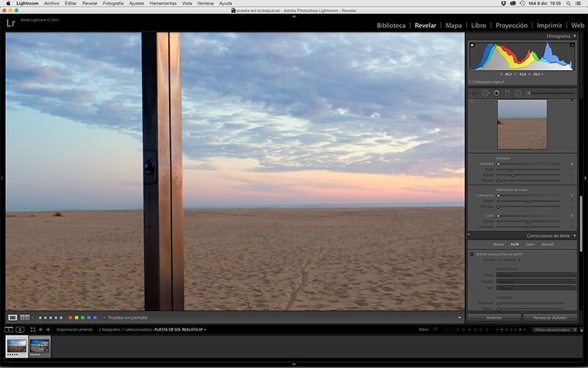Screen dimensions: 588x368
Task: Open the Marca lens make dropdown
Action: (537, 275)
